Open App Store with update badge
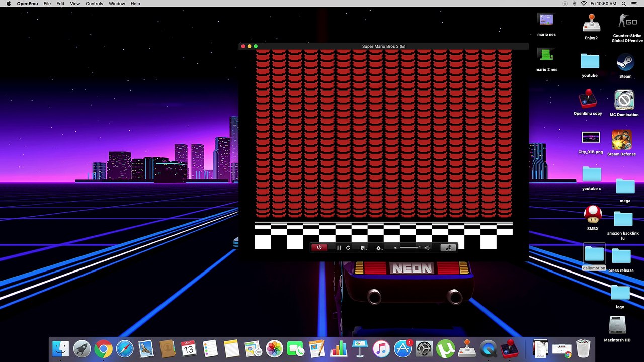This screenshot has width=644, height=362. [403, 348]
